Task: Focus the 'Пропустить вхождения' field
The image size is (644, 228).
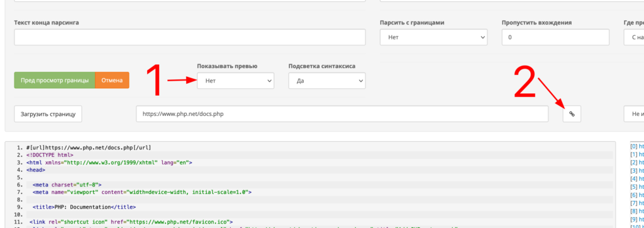Action: pyautogui.click(x=555, y=37)
